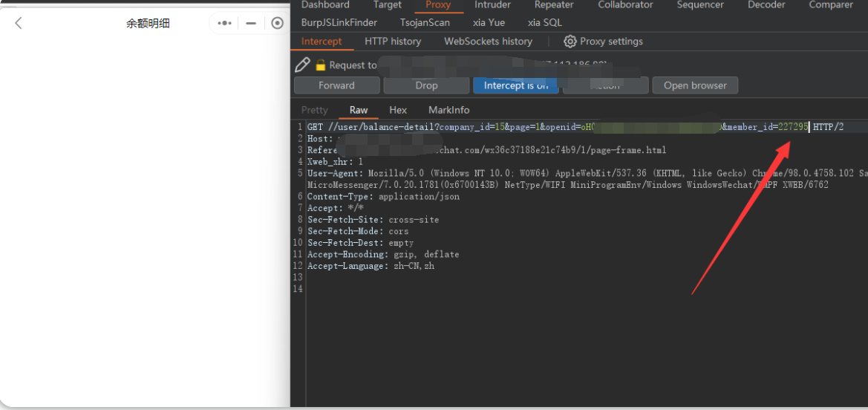The height and width of the screenshot is (410, 868).
Task: Click the Open browser button
Action: pos(695,85)
